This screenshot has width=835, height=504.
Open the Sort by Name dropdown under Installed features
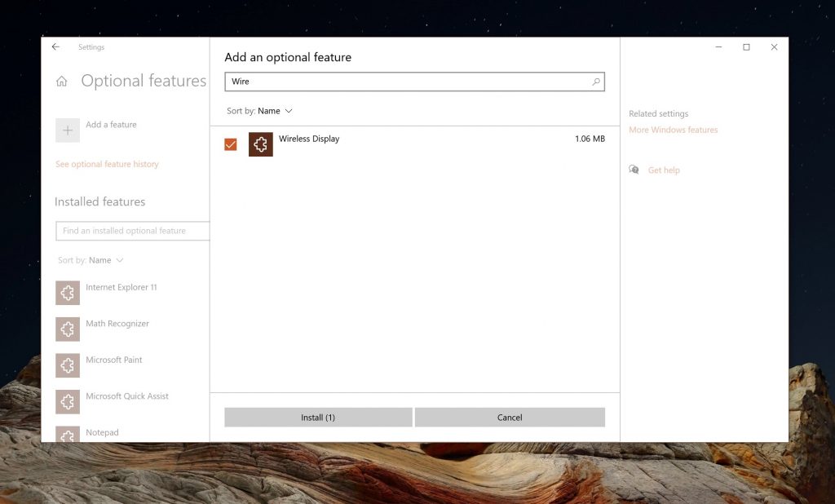pyautogui.click(x=91, y=260)
